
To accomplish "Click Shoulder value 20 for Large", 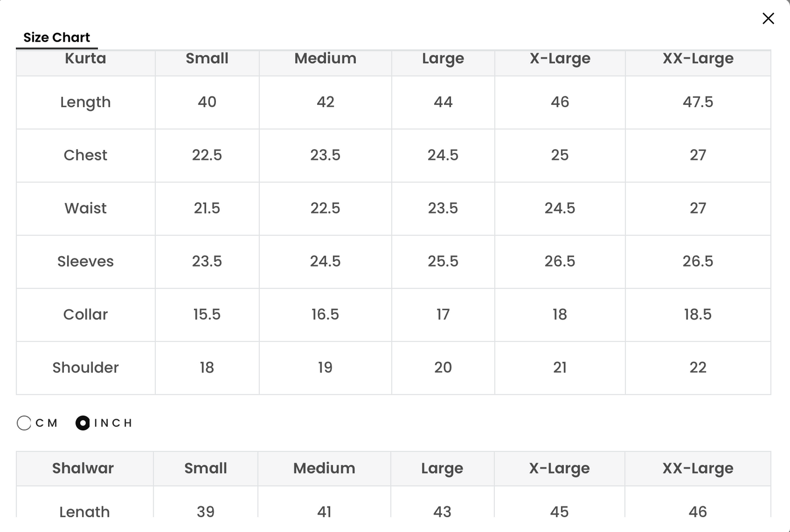I will 443,368.
